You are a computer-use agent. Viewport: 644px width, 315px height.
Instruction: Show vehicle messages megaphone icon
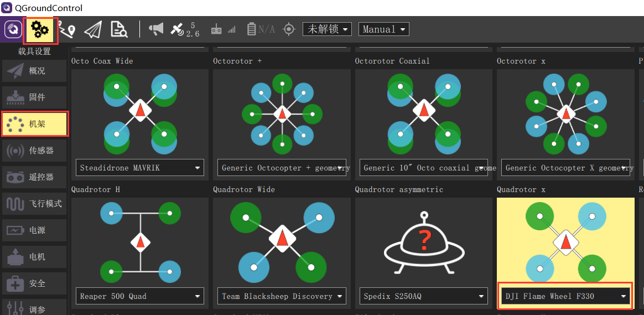point(156,28)
